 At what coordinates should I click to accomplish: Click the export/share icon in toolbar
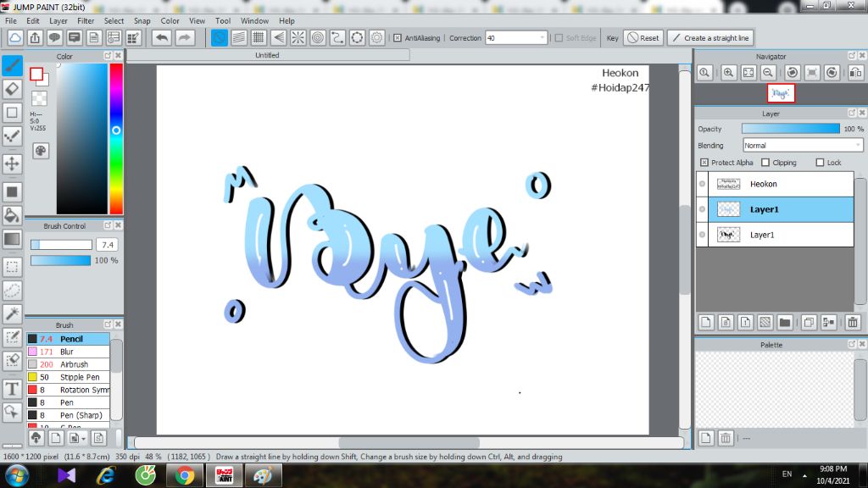tap(35, 37)
